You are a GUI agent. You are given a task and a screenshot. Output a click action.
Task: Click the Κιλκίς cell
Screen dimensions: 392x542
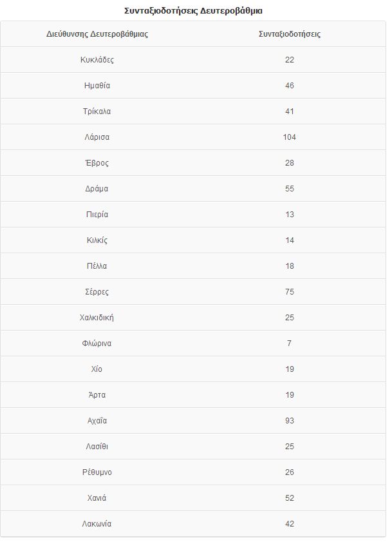click(98, 240)
